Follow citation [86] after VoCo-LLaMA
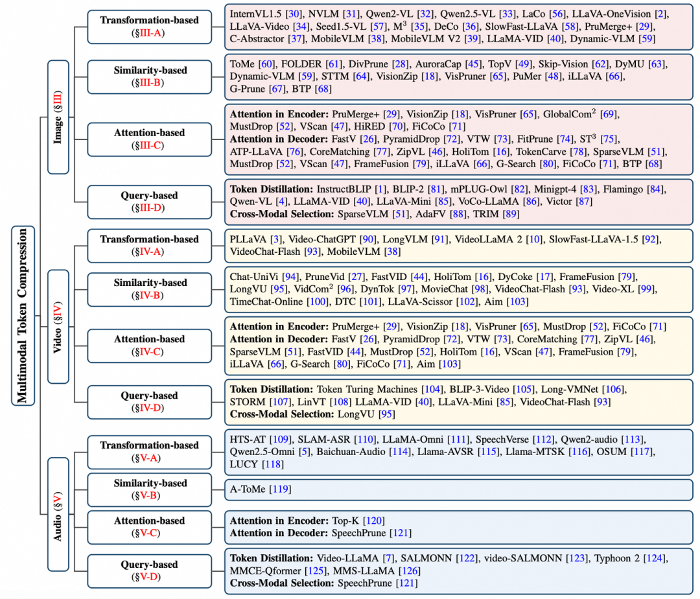Viewport: 700px width, 599px height. (x=531, y=202)
